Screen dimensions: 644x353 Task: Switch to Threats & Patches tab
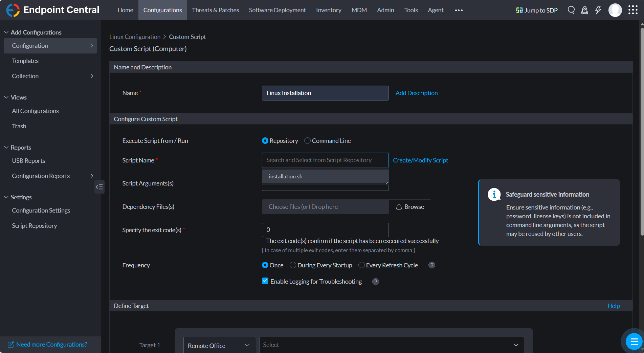pyautogui.click(x=215, y=10)
